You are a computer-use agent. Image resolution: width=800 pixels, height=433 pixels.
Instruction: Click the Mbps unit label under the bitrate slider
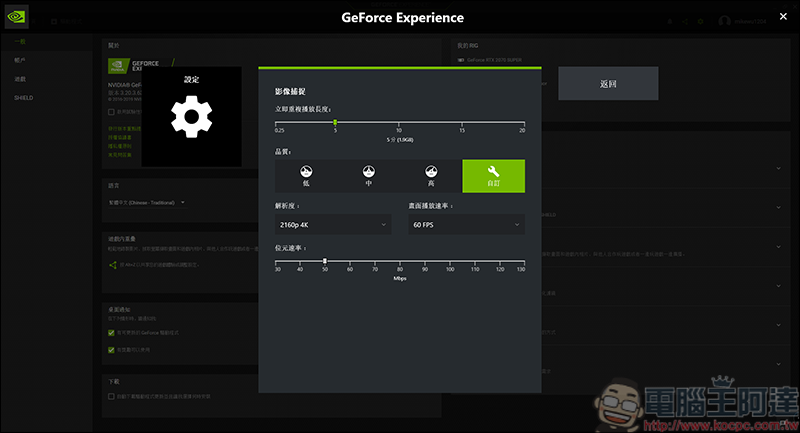400,278
